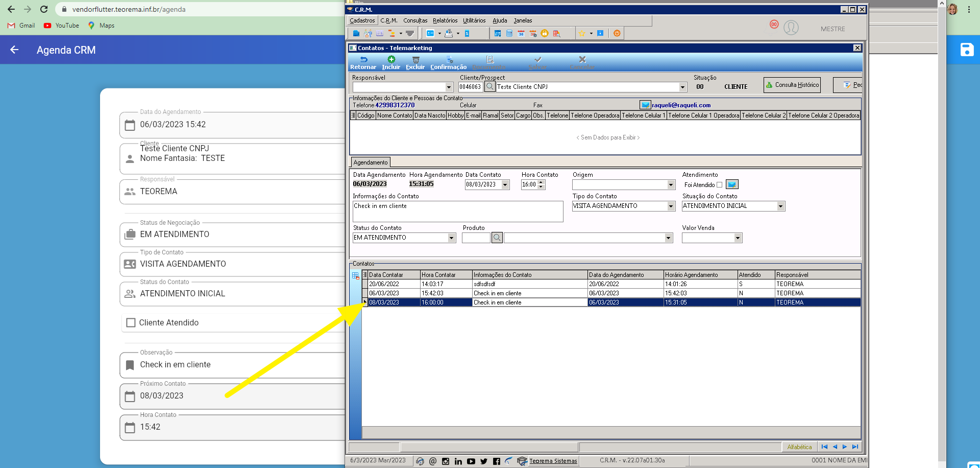980x468 pixels.
Task: Open Situação do Contato ATENDIMENTO INICIAL dropdown
Action: (780, 206)
